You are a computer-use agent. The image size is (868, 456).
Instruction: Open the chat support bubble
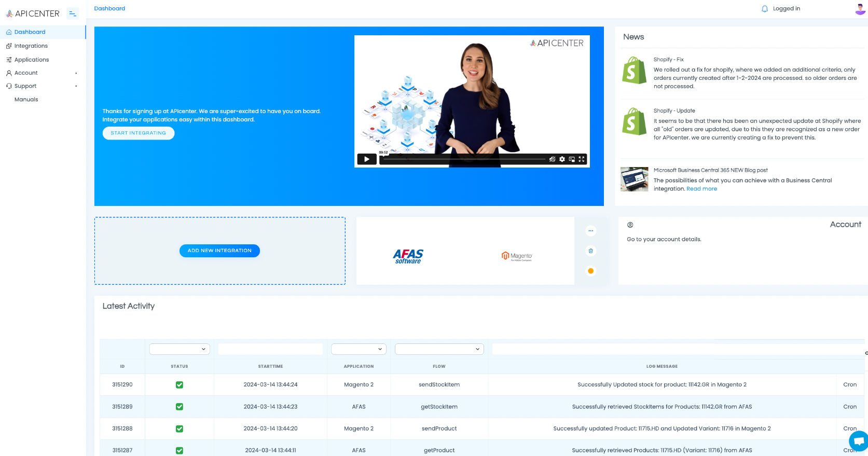coord(859,441)
